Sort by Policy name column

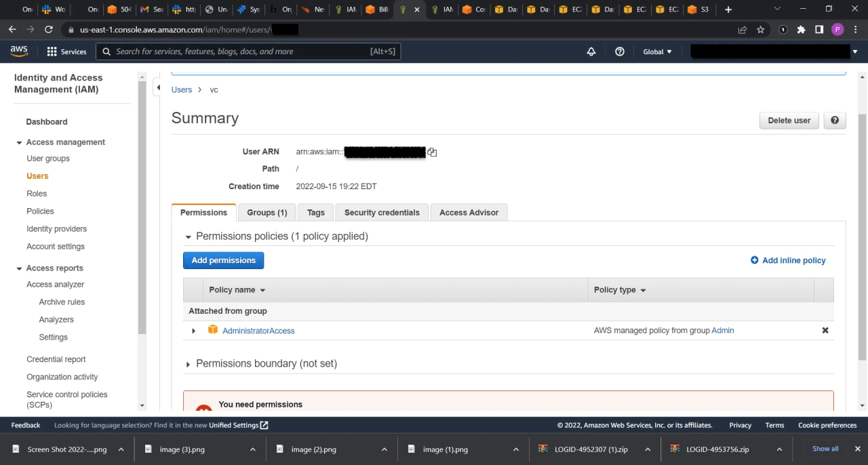237,290
